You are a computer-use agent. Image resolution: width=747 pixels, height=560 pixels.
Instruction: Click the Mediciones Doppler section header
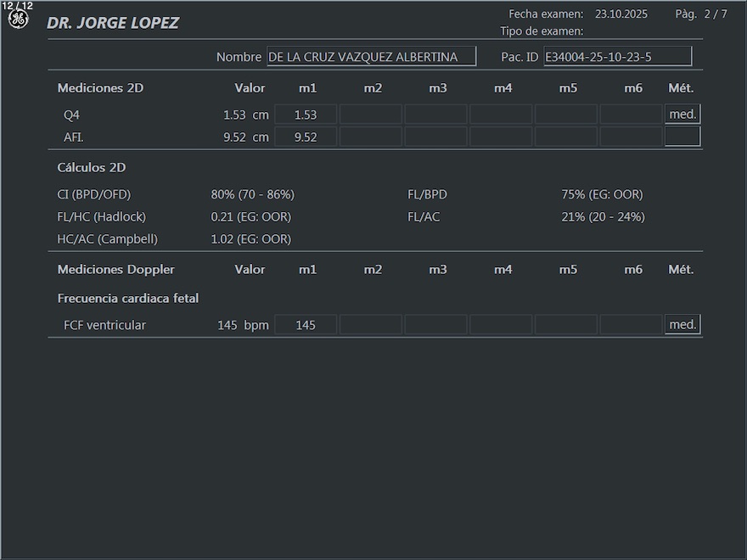115,270
